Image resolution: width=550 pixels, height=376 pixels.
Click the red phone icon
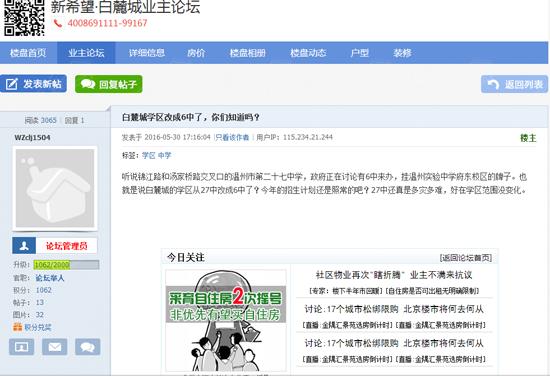pos(58,24)
